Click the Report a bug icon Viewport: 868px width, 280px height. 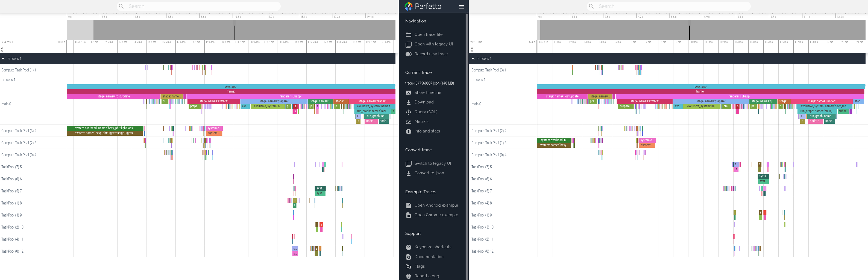pos(408,276)
